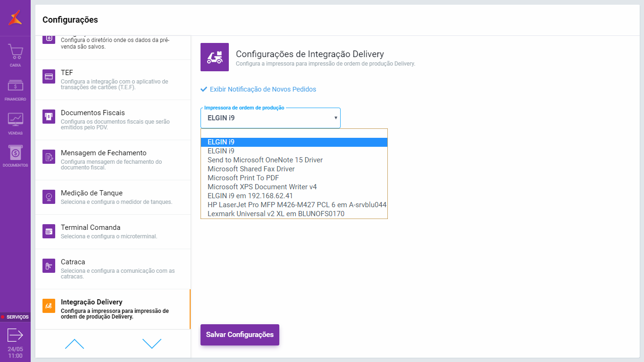This screenshot has height=362, width=644.
Task: Pick Microsoft XPS Document Writer v4
Action: [294, 187]
